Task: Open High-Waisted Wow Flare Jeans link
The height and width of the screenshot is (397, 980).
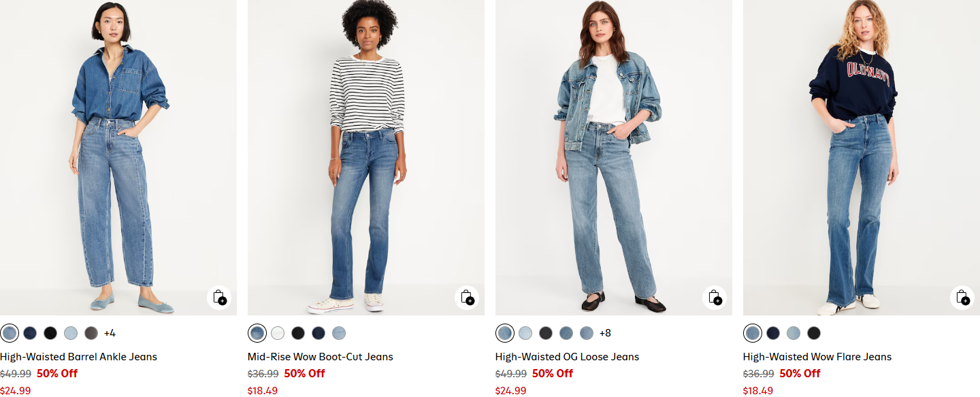Action: (x=817, y=357)
